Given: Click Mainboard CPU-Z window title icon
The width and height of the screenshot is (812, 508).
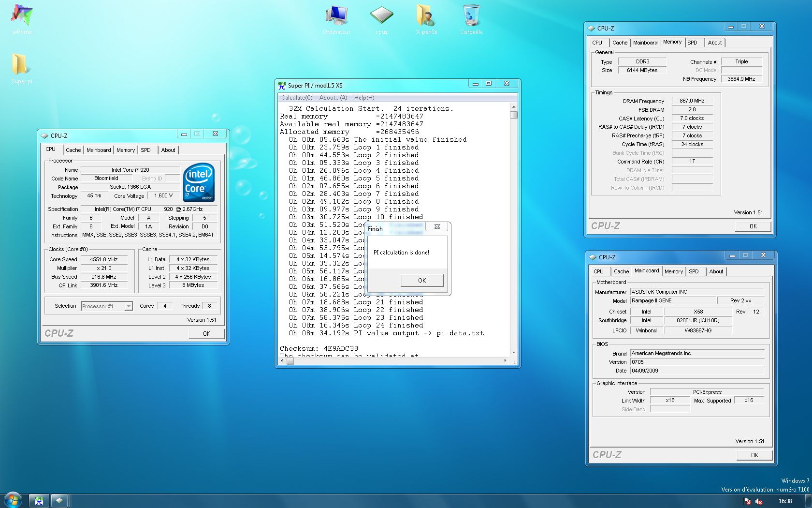Looking at the screenshot, I should [593, 257].
